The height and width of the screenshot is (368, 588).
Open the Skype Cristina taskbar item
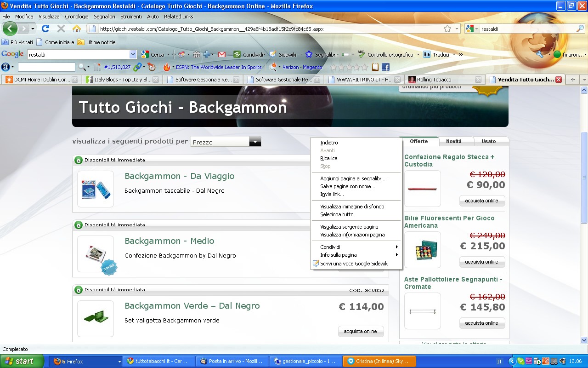tap(379, 362)
